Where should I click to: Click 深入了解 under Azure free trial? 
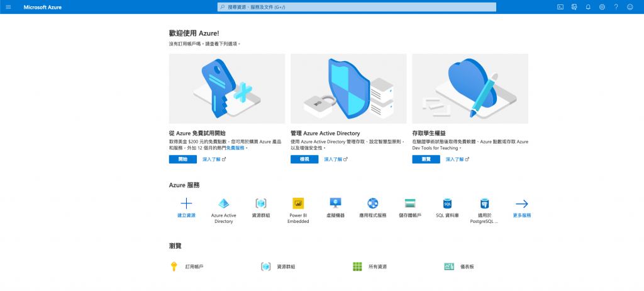point(214,159)
